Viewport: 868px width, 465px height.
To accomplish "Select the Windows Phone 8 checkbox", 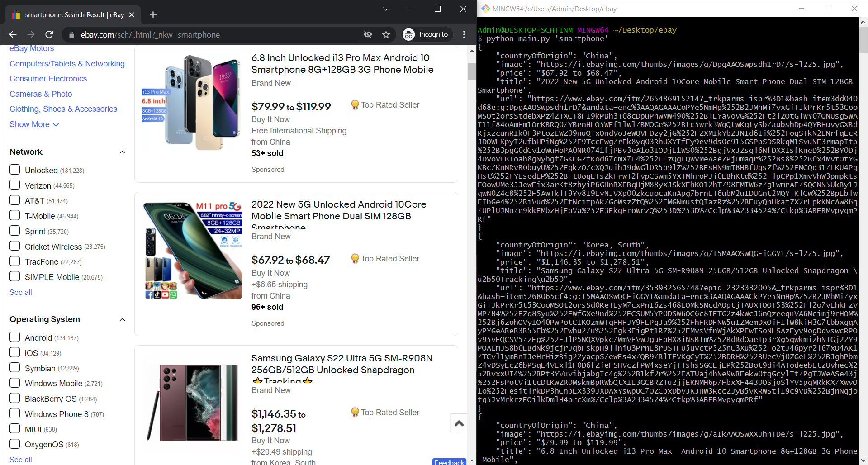I will click(x=14, y=413).
